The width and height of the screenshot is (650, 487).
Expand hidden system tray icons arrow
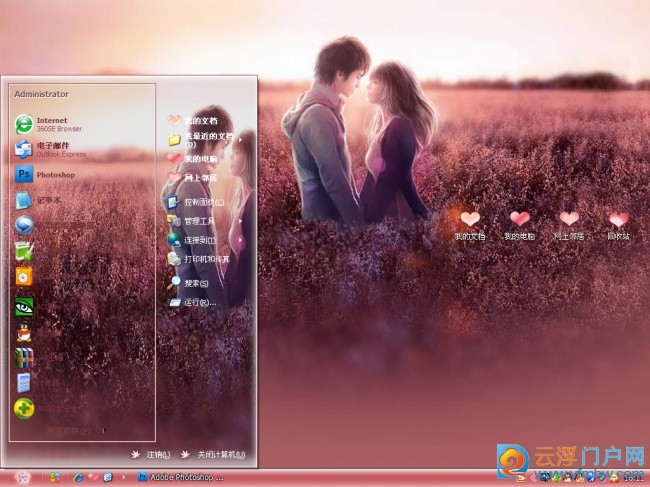pos(534,479)
